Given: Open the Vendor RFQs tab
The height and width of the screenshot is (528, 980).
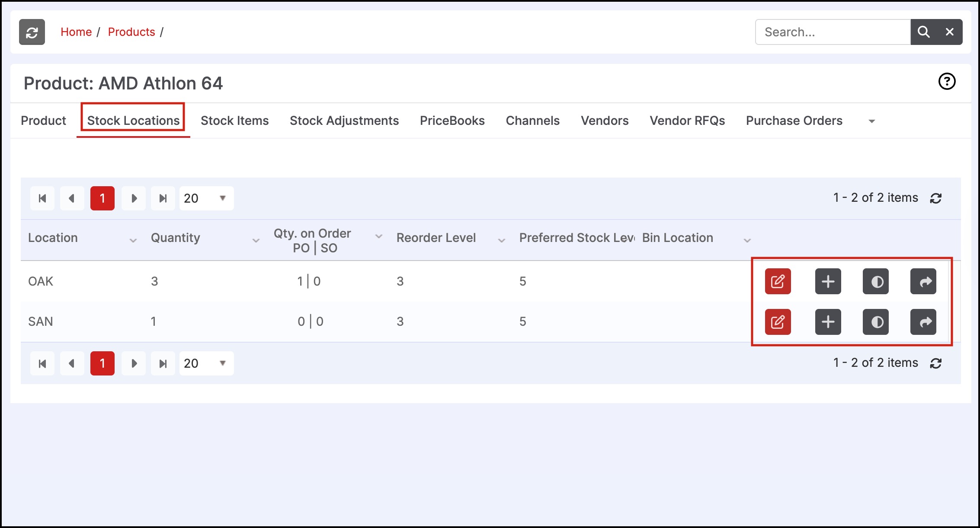Looking at the screenshot, I should coord(687,121).
